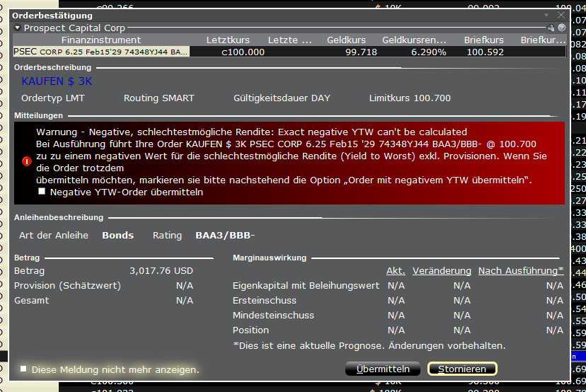Click the first Briefkurs column header

click(x=483, y=40)
